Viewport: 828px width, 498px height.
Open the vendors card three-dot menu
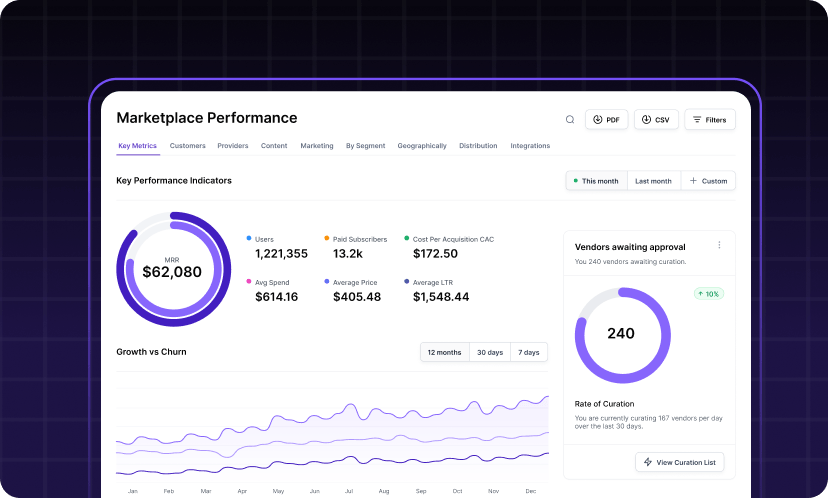719,245
